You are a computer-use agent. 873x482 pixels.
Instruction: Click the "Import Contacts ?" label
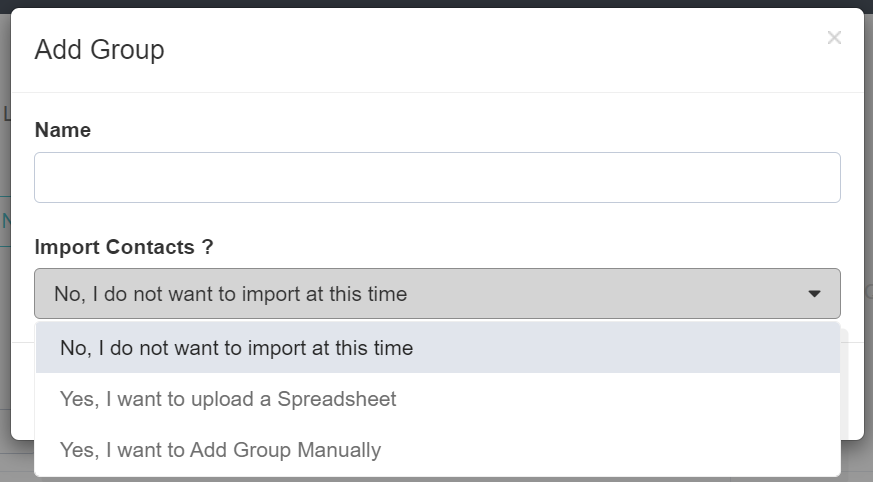tap(124, 247)
